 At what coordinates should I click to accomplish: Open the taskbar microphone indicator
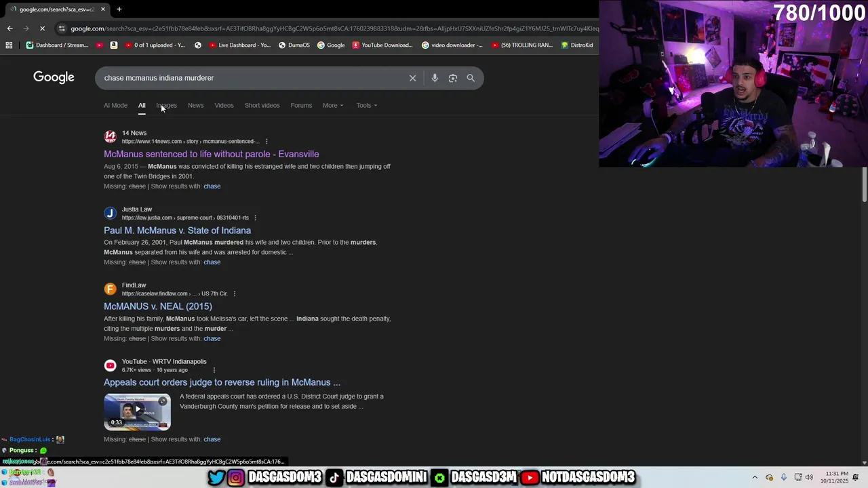(x=784, y=477)
